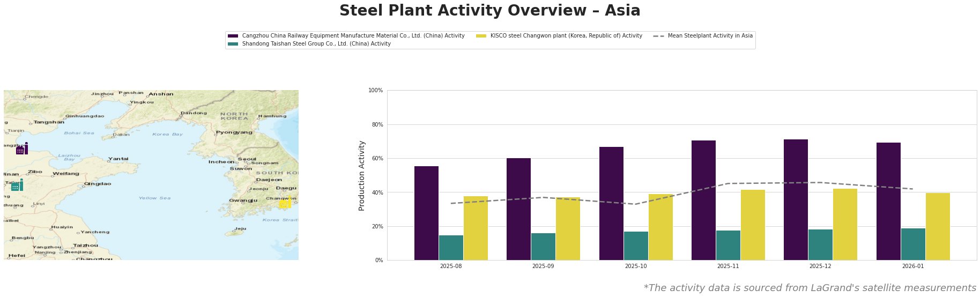Click the teal bar for 2025-09
Image resolution: width=980 pixels, height=297 pixels.
(x=543, y=247)
